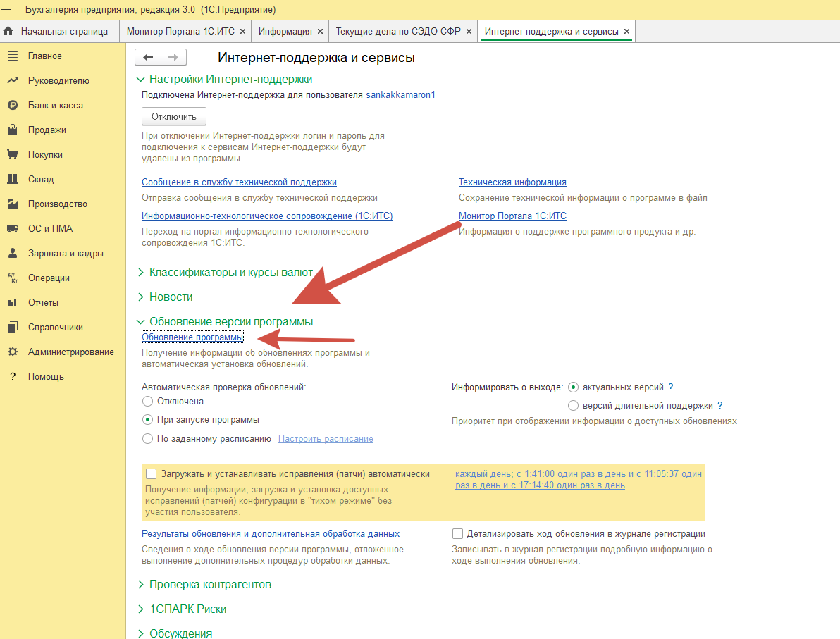Expand Классификаторы и курсы валют section

(x=231, y=273)
